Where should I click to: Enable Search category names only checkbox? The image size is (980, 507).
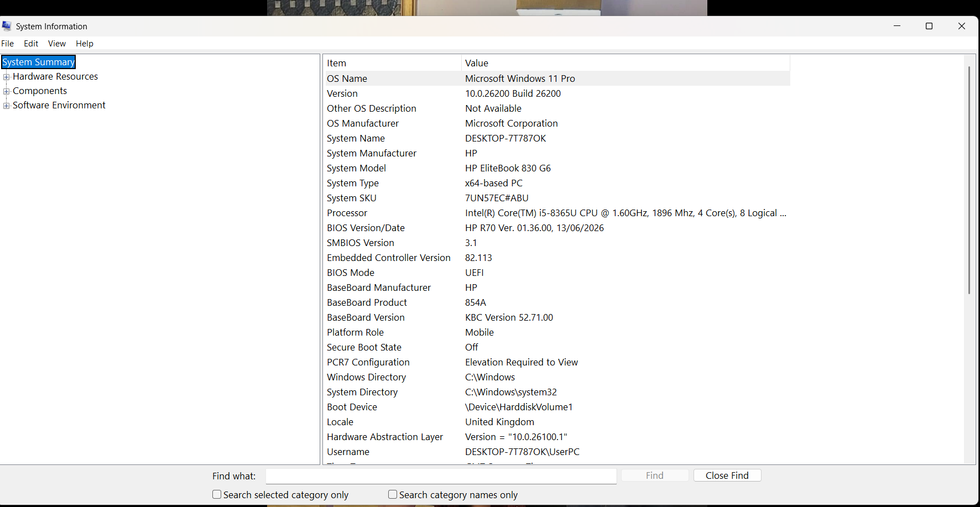click(393, 494)
